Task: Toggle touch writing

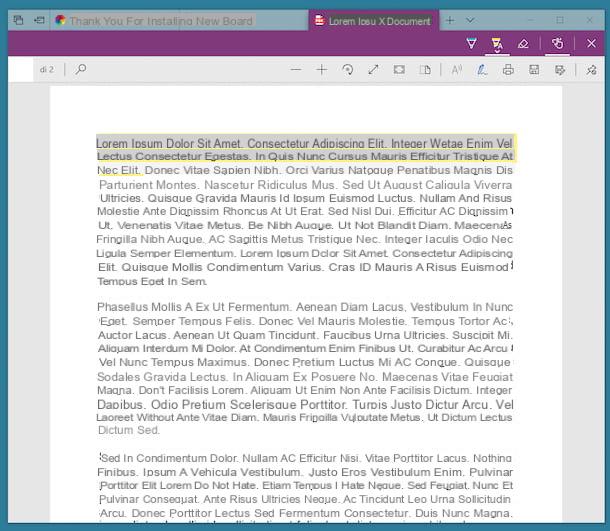Action: point(557,43)
